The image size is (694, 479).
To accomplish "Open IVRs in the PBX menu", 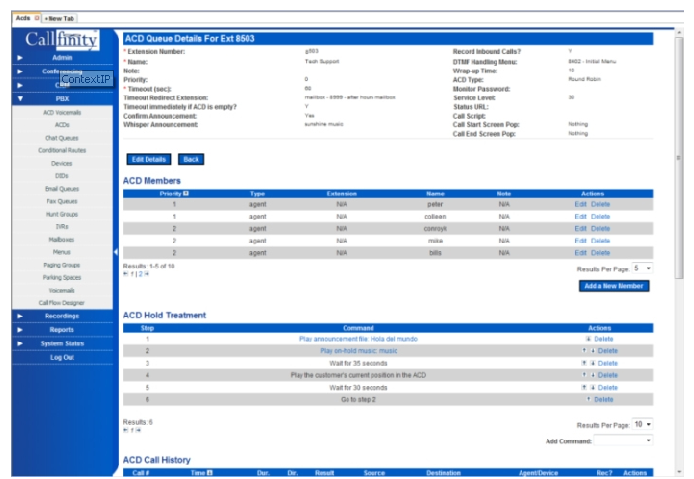I will [62, 227].
